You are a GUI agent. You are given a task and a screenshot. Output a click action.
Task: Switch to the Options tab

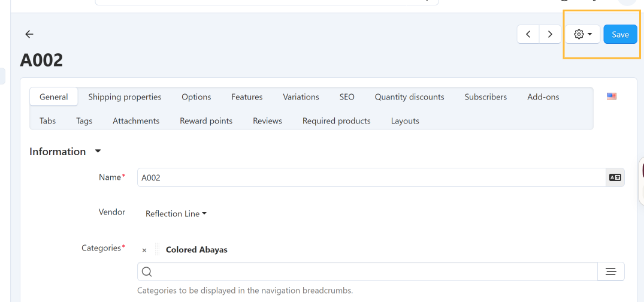196,97
